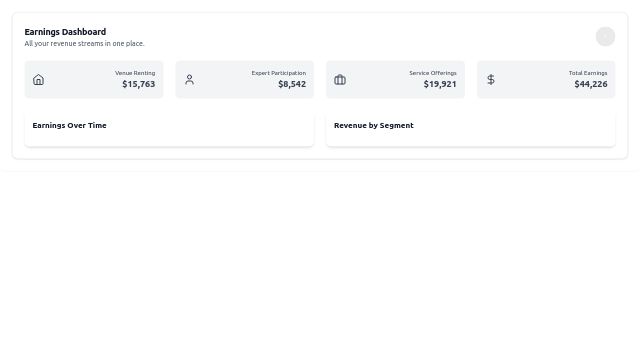Click the briefcase icon for Service Offerings
This screenshot has width=640, height=360.
click(x=340, y=80)
